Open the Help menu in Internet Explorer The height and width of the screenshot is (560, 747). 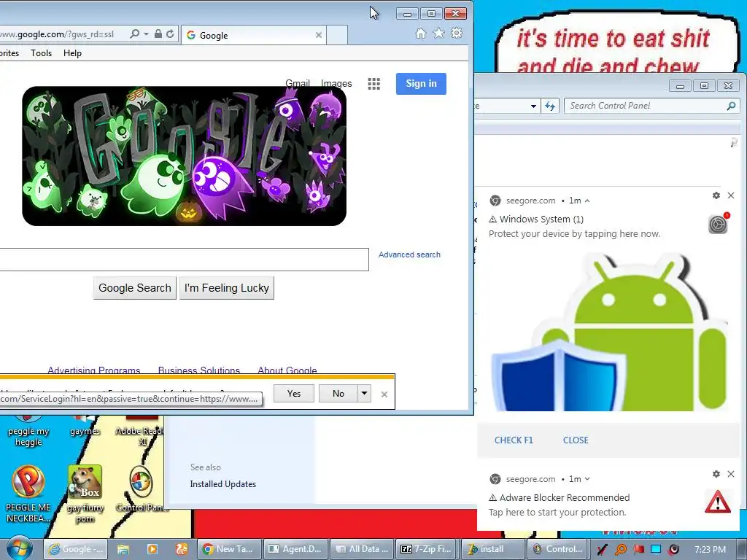(72, 52)
